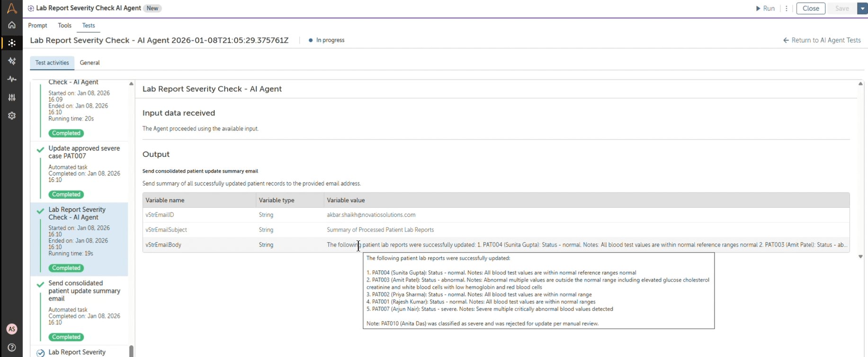Switch to the Tools tab
The image size is (868, 357).
[64, 26]
